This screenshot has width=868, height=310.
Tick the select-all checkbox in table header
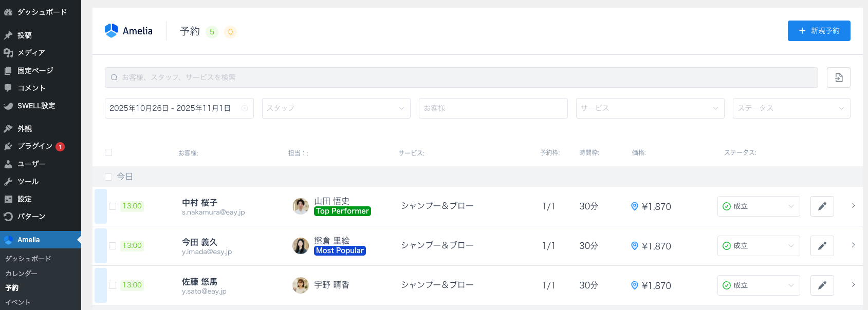108,152
